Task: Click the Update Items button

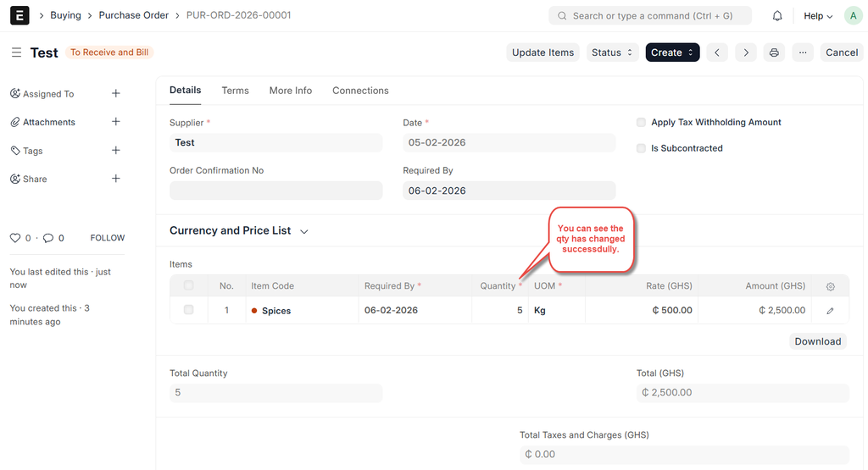Action: (x=542, y=53)
